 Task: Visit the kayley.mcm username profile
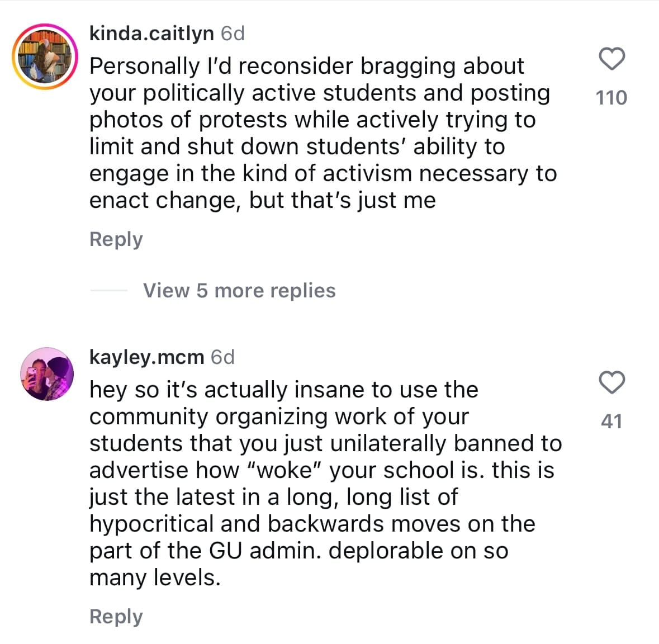[146, 357]
